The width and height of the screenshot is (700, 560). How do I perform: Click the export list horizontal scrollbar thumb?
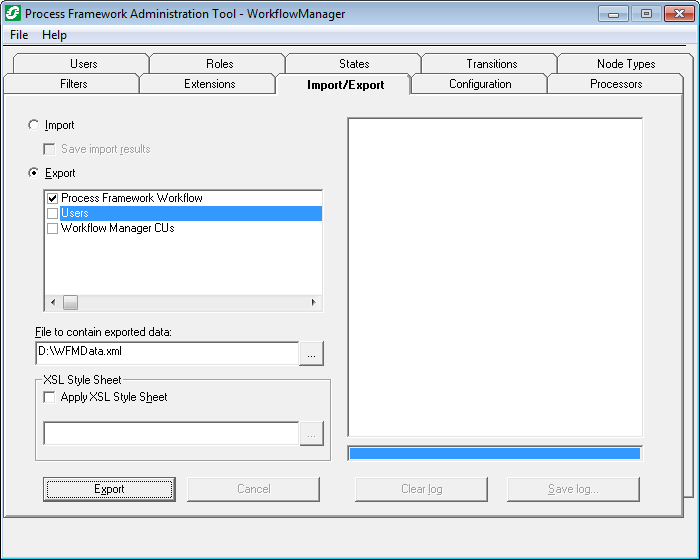click(71, 302)
